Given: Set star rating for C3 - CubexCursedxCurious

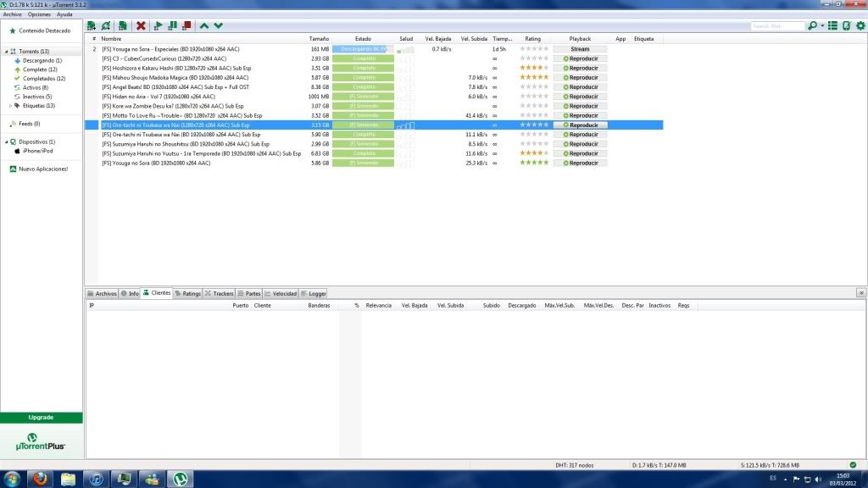Looking at the screenshot, I should click(534, 58).
